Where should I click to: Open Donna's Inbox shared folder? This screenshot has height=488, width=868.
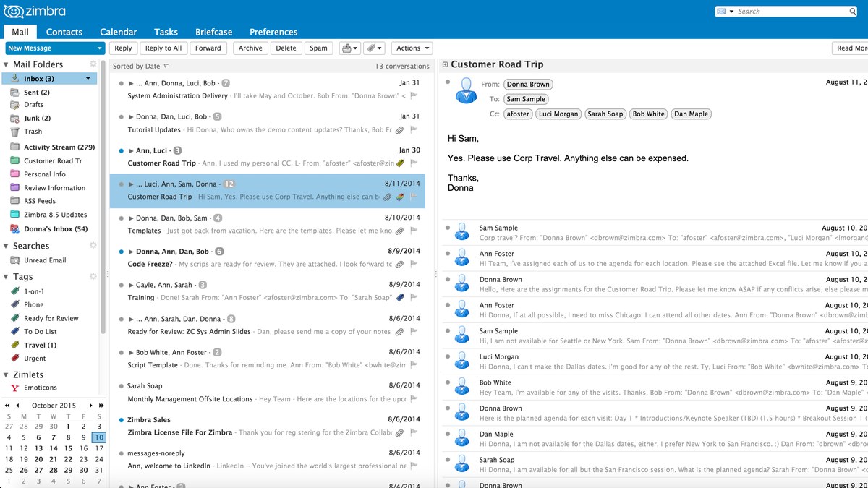(x=56, y=229)
